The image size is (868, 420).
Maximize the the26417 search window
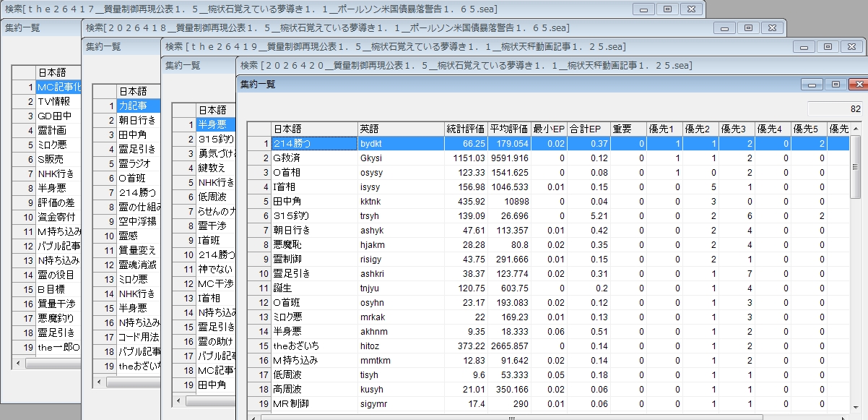pos(667,9)
